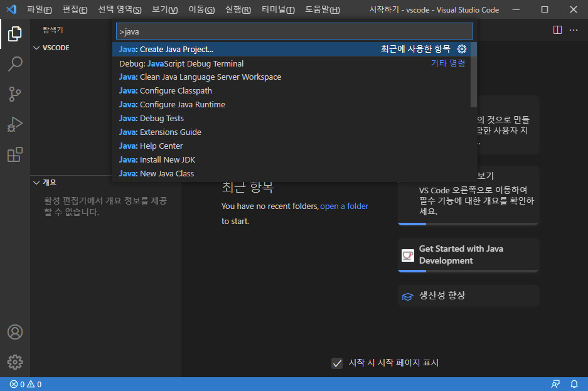Open the Extensions view icon

[x=15, y=154]
